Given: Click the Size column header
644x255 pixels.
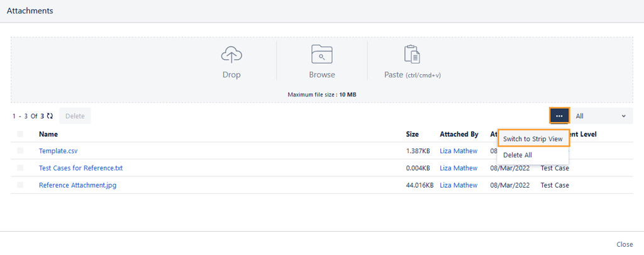Looking at the screenshot, I should pyautogui.click(x=413, y=134).
